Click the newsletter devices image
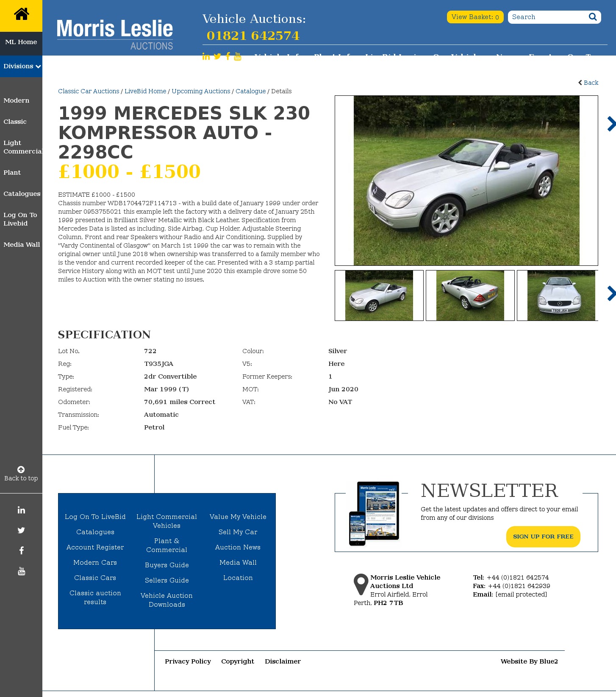 click(374, 513)
